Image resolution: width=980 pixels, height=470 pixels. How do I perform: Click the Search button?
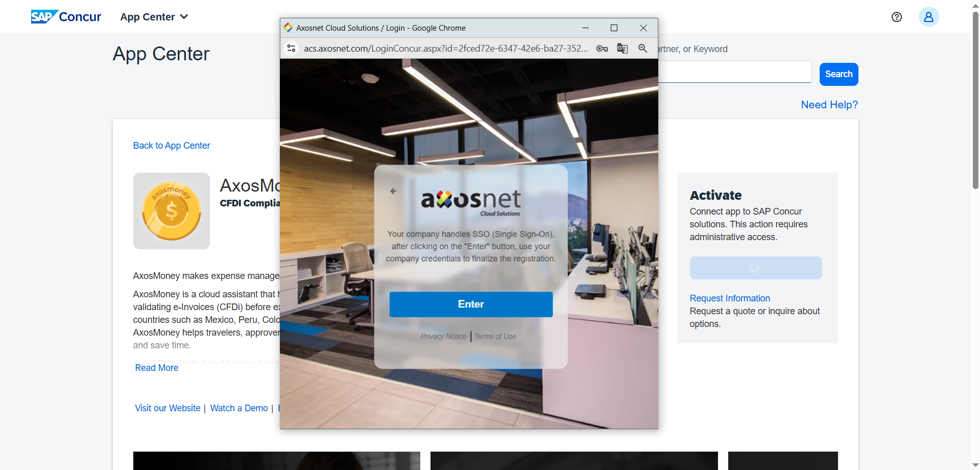(x=838, y=74)
